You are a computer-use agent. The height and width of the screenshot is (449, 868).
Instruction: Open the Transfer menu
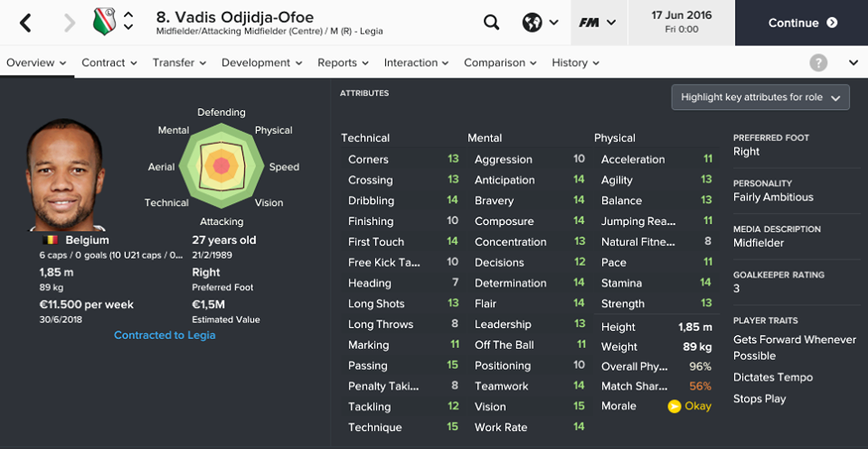coord(179,62)
